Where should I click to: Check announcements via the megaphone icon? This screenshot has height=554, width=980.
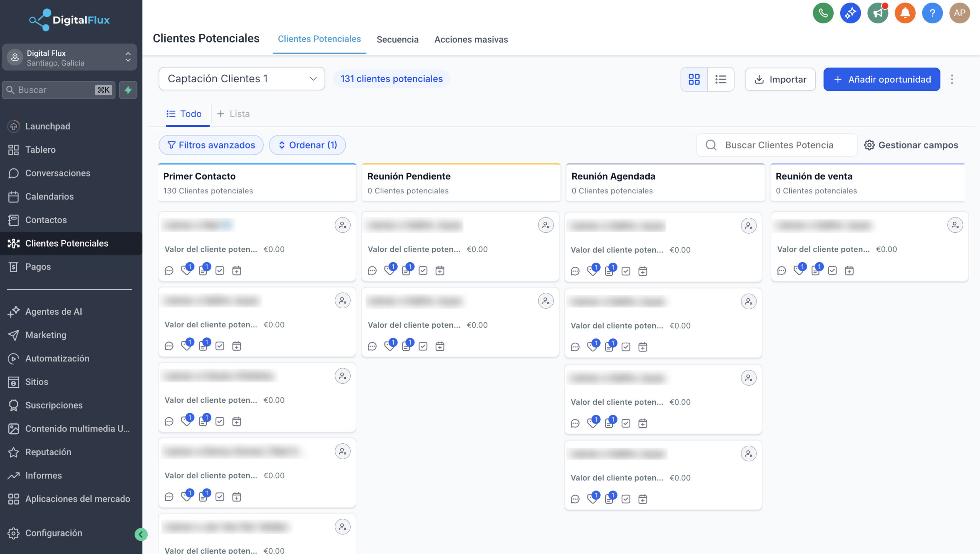pyautogui.click(x=877, y=13)
